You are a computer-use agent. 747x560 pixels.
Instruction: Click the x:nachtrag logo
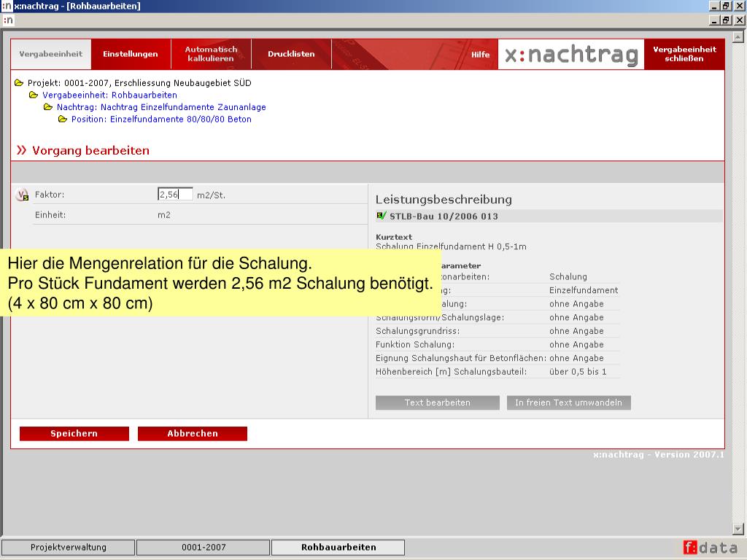(x=571, y=54)
